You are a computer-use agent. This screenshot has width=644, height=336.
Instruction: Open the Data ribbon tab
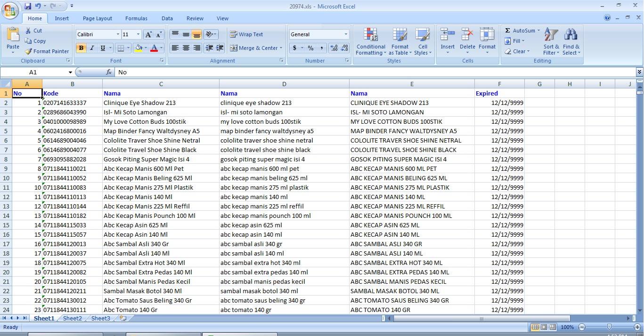click(167, 18)
